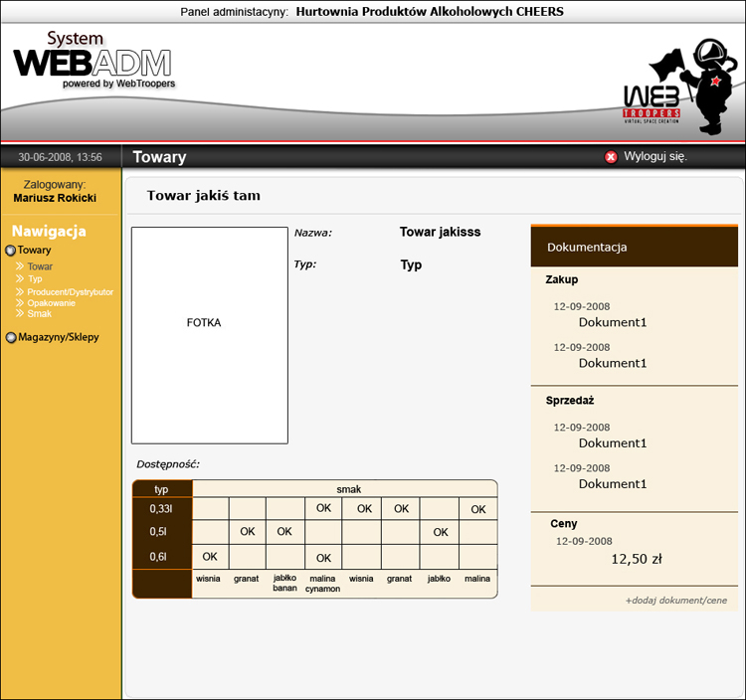Click the double-chevron icon before Smak
The image size is (746, 700).
pyautogui.click(x=20, y=314)
